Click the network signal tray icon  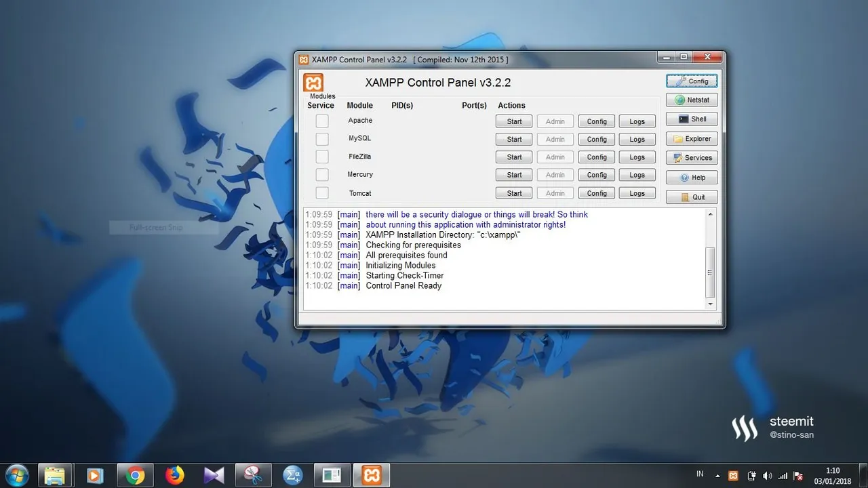783,476
